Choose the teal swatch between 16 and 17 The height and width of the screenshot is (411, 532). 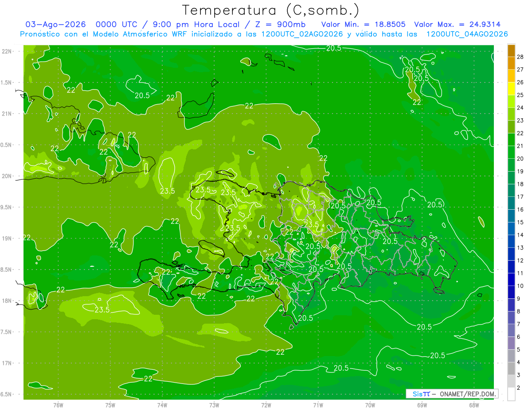(x=511, y=203)
